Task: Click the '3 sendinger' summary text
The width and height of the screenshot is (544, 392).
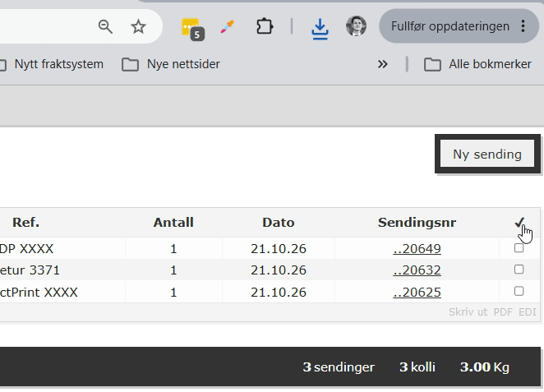Action: [339, 367]
